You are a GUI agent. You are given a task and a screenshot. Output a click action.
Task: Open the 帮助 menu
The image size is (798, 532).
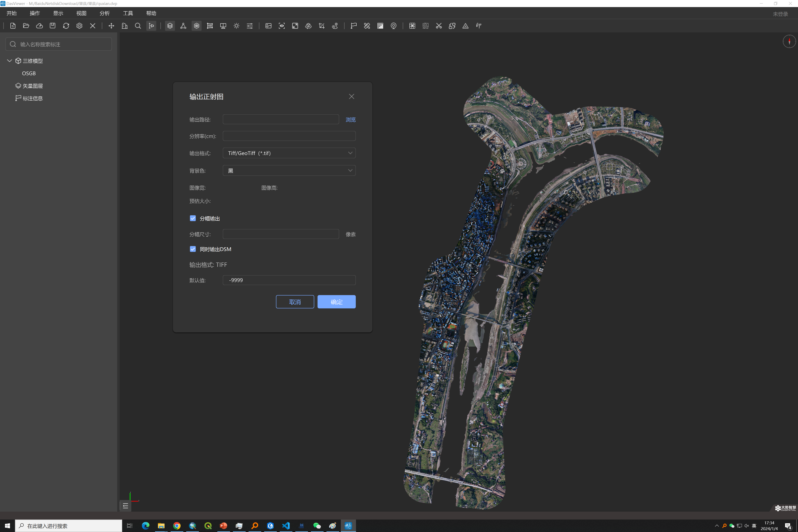tap(151, 13)
